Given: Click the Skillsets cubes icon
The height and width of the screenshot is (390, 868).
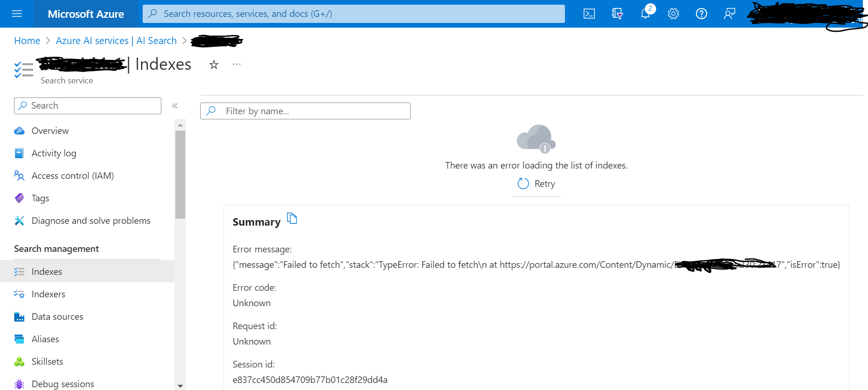Looking at the screenshot, I should point(19,361).
